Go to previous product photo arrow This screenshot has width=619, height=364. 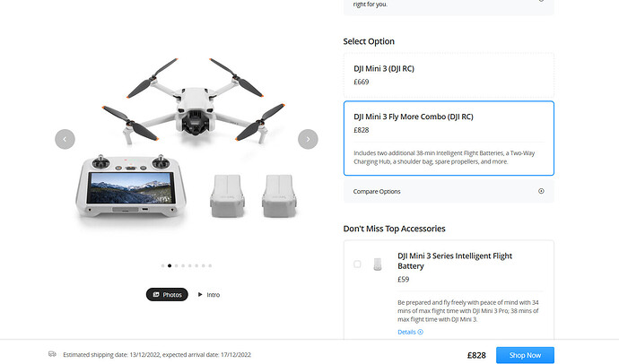tap(65, 139)
